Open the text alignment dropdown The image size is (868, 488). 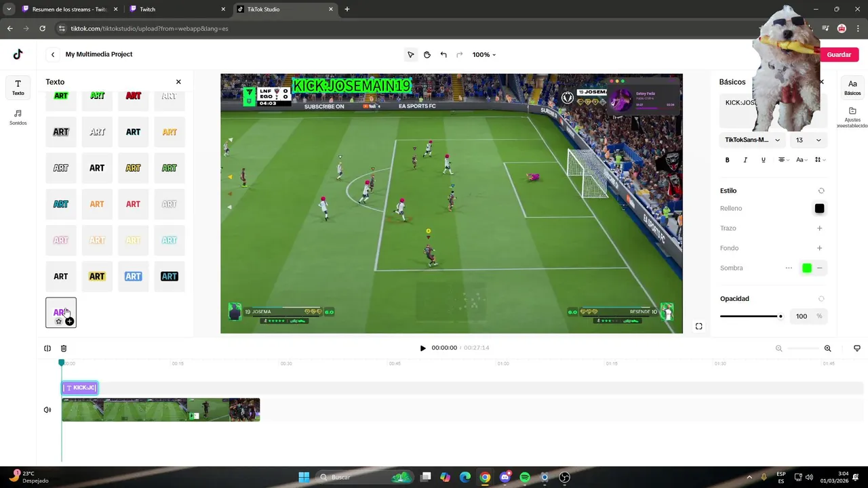tap(783, 160)
